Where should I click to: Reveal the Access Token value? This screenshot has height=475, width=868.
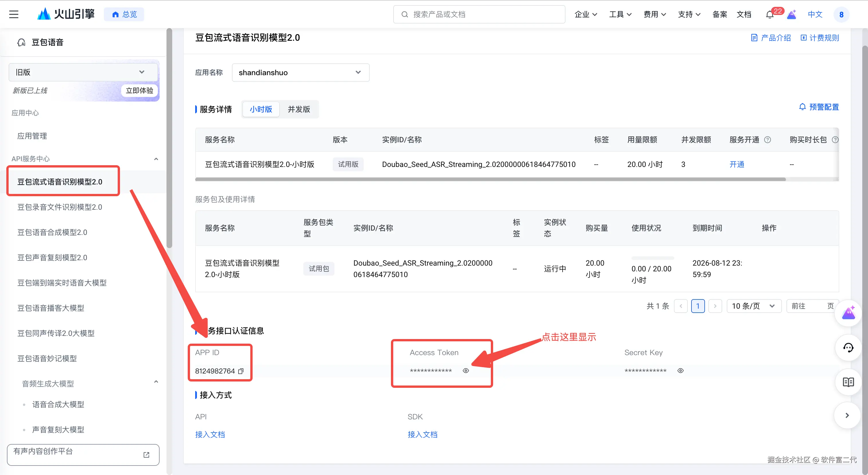pos(466,371)
